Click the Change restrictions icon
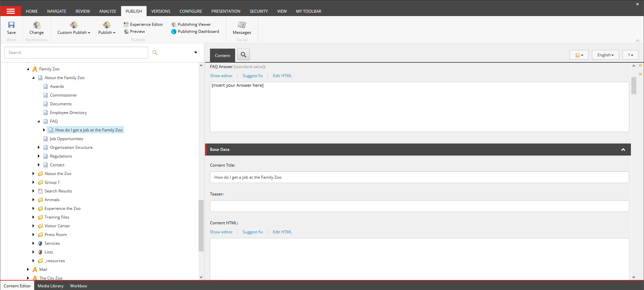 37,25
